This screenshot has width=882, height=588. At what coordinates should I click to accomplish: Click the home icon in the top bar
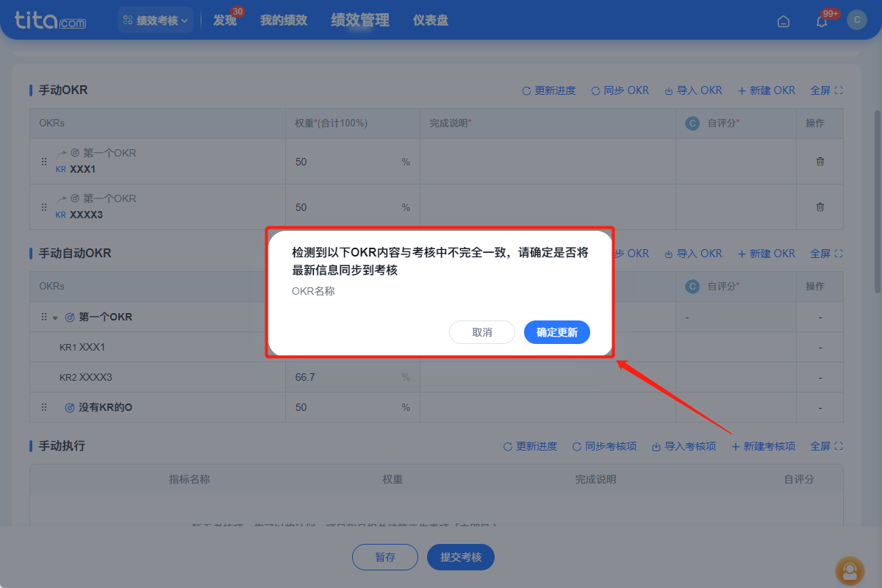(783, 21)
